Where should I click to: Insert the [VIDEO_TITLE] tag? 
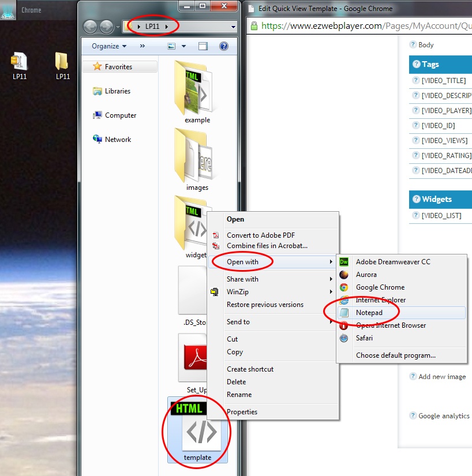click(x=444, y=81)
